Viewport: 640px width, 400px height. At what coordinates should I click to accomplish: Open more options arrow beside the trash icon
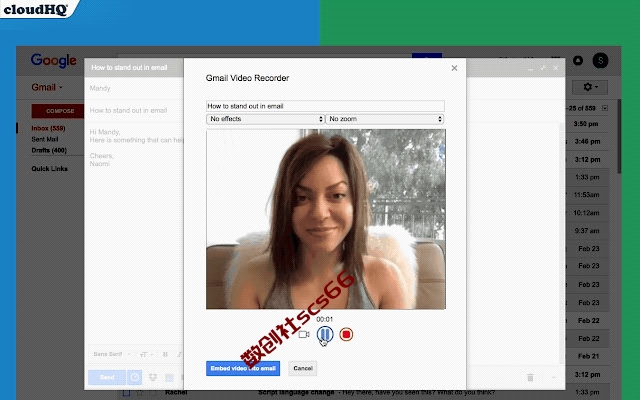553,378
